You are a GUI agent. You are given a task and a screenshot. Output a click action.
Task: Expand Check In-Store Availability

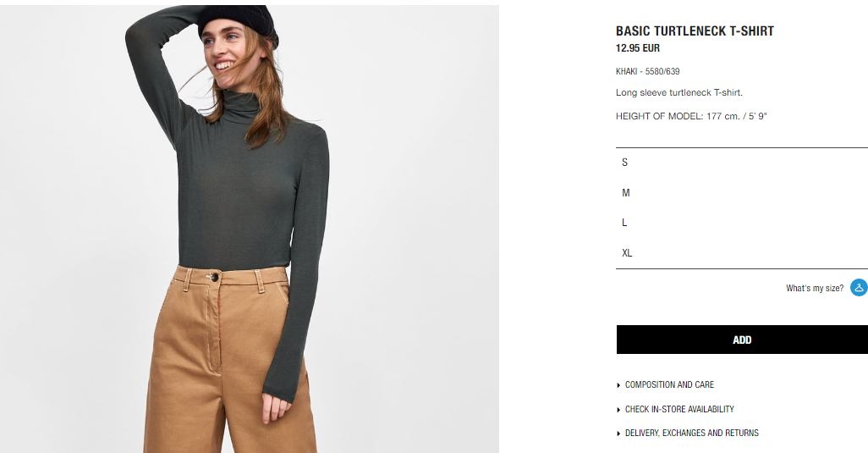click(679, 409)
